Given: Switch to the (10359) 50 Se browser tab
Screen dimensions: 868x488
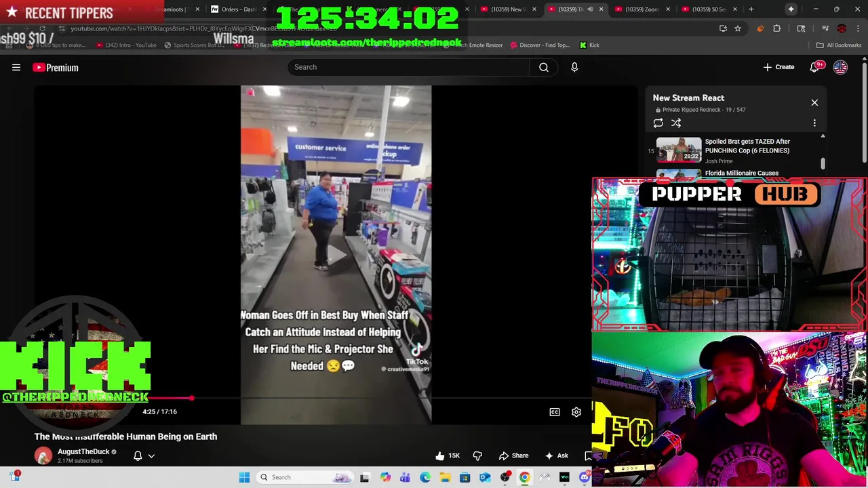Looking at the screenshot, I should tap(709, 9).
